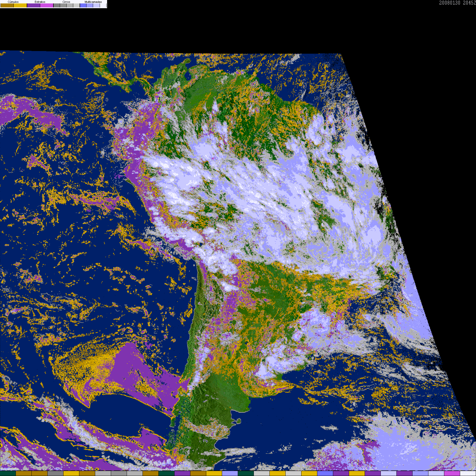Click the bright magenta cell in bottom color strip
The image size is (476, 476).
(x=452, y=473)
